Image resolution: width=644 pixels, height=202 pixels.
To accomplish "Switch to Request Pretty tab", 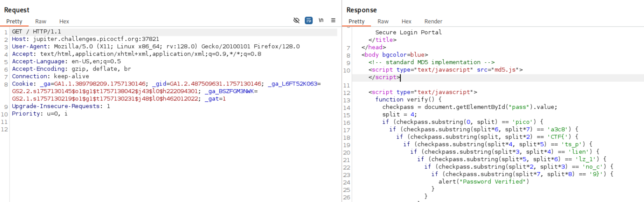I will point(14,21).
